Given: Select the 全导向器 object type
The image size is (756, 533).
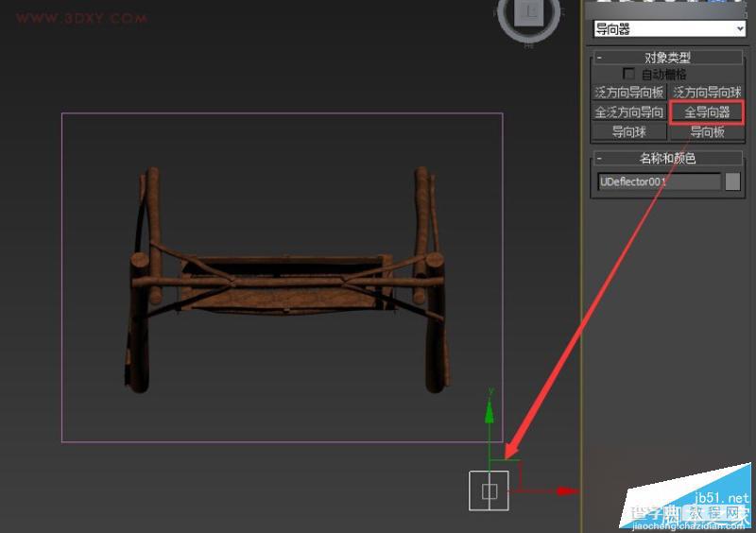Looking at the screenshot, I should pos(707,112).
